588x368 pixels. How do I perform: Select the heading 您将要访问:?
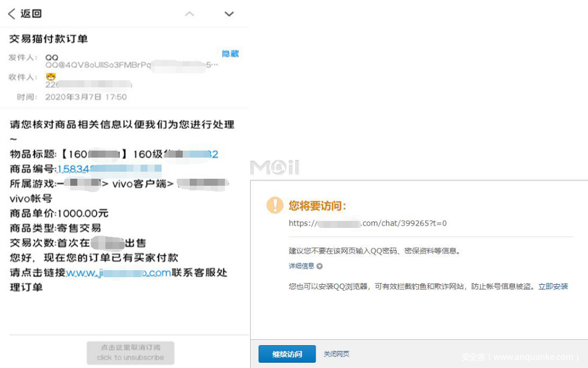tap(317, 206)
